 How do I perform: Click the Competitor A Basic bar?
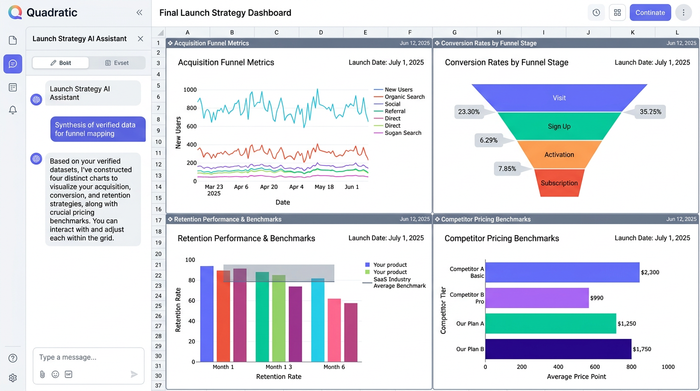[562, 272]
